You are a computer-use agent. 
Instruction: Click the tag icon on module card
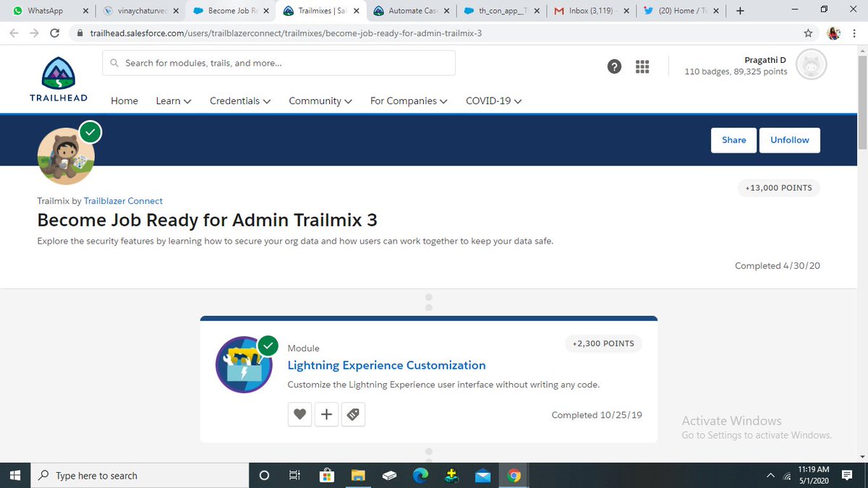click(x=353, y=414)
